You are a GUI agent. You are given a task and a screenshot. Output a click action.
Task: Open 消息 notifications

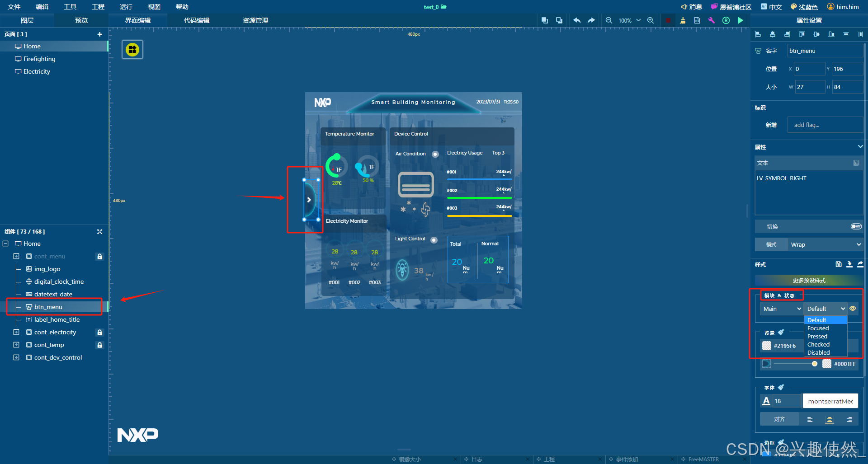(692, 7)
